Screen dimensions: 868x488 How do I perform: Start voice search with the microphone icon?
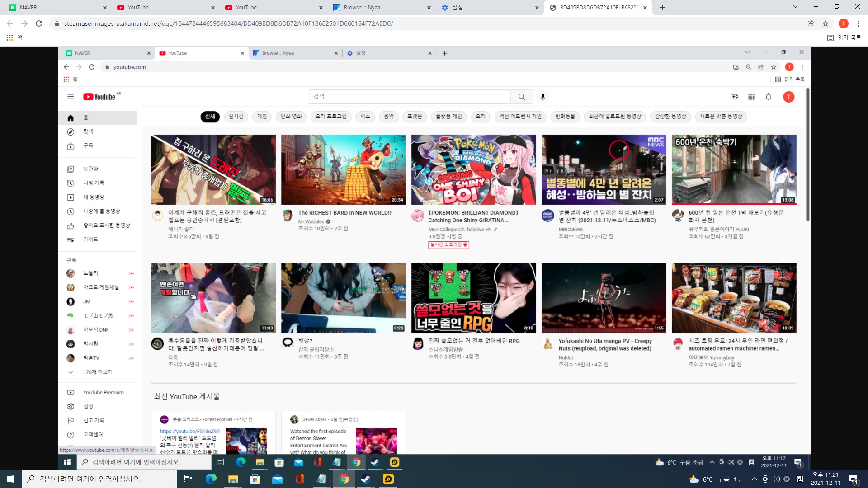pyautogui.click(x=543, y=97)
